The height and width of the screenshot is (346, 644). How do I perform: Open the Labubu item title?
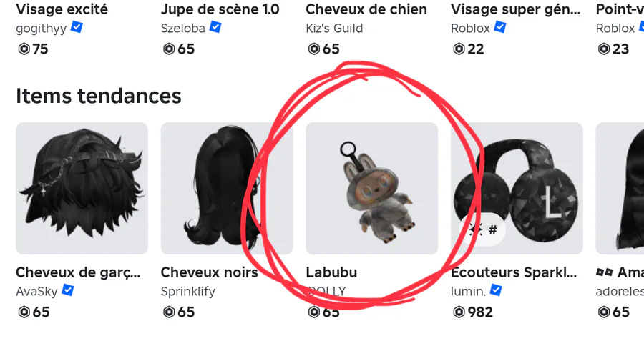[x=331, y=272]
